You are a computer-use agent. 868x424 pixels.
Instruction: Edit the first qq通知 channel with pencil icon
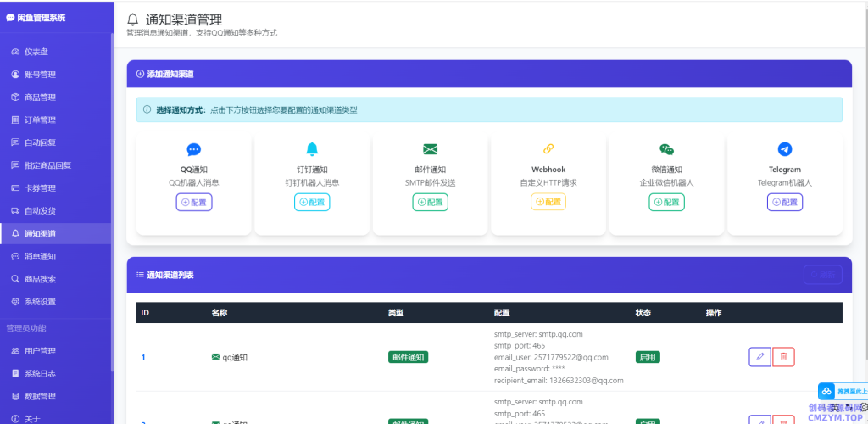coord(759,357)
